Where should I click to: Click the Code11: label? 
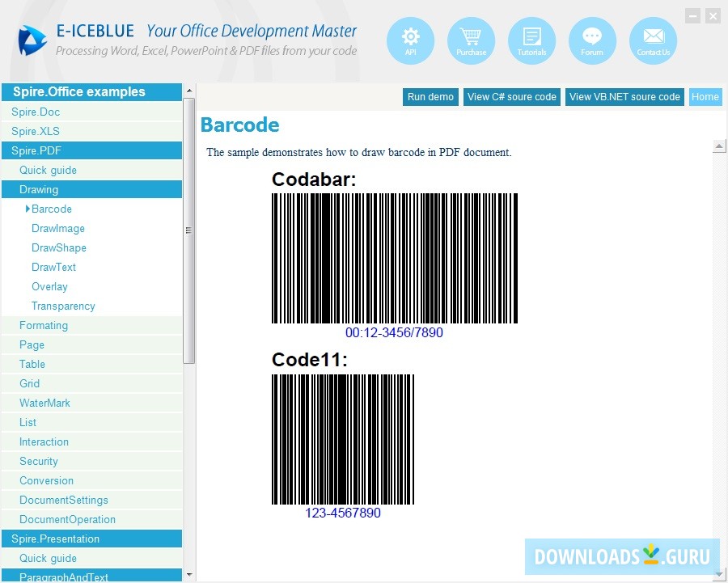point(310,360)
